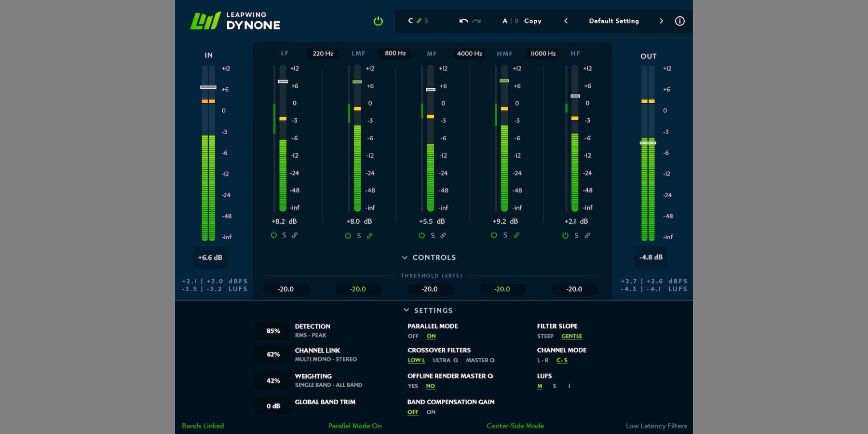Click the HMF band link icon
Screen dimensions: 868x434
click(516, 235)
